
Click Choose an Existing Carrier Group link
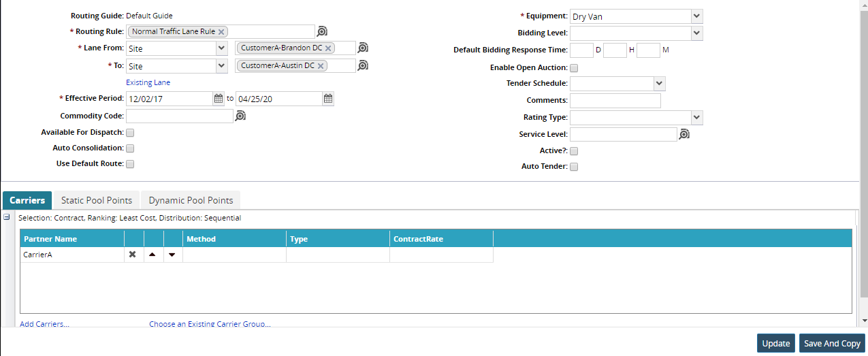(x=210, y=324)
